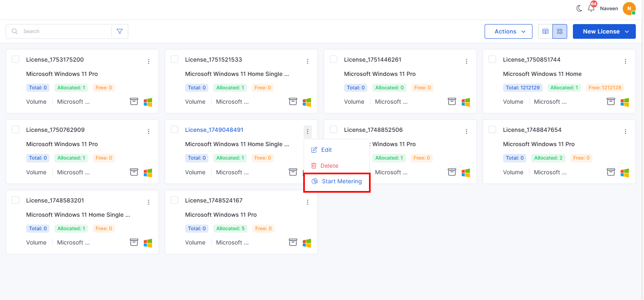
Task: Open the notifications bell
Action: [591, 8]
